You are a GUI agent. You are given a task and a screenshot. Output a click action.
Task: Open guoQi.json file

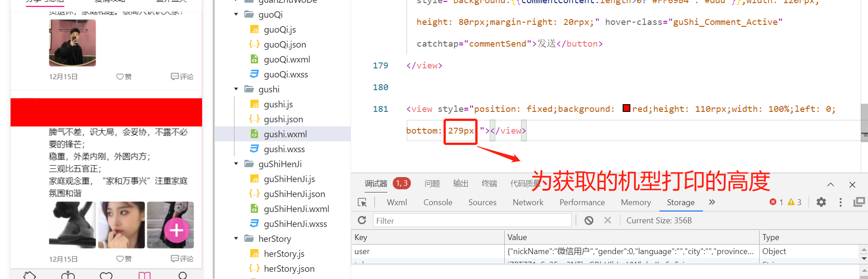pos(285,44)
